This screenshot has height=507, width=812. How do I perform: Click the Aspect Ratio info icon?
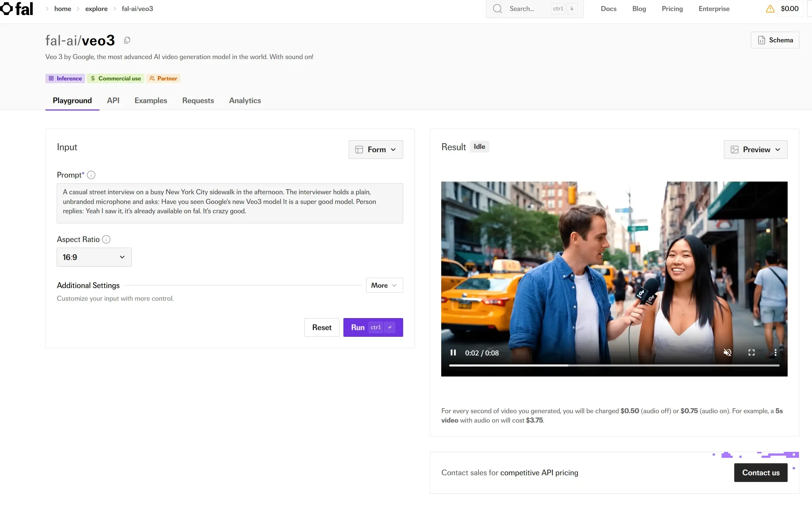point(106,239)
